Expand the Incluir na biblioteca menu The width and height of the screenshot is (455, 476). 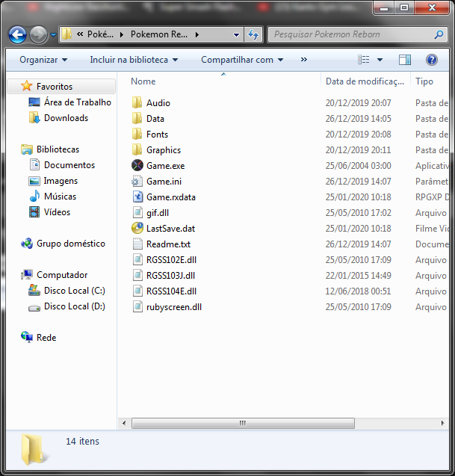point(134,60)
